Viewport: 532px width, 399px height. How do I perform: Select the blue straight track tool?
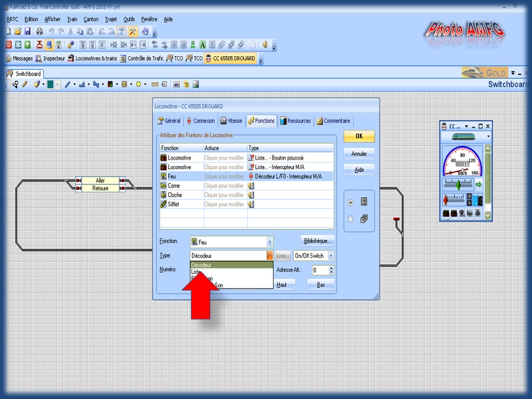click(x=67, y=84)
